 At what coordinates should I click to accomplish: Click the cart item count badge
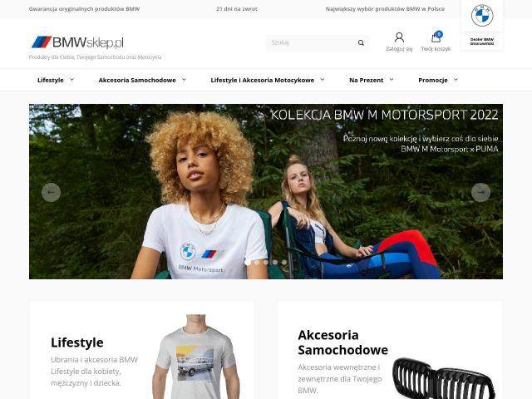pyautogui.click(x=439, y=34)
